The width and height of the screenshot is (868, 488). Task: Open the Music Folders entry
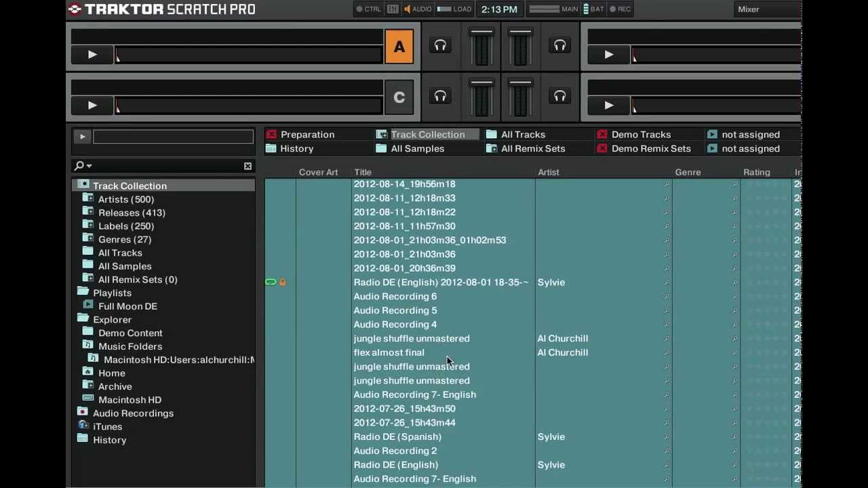click(130, 346)
